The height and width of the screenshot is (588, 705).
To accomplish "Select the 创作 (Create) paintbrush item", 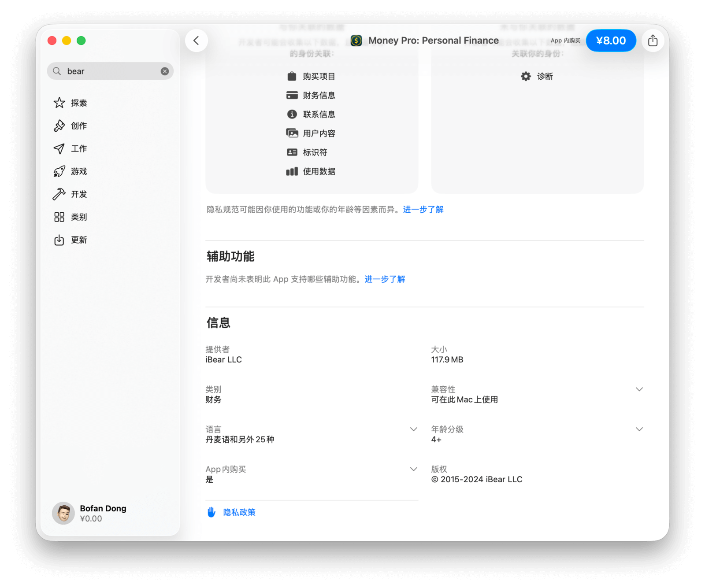I will click(x=70, y=126).
